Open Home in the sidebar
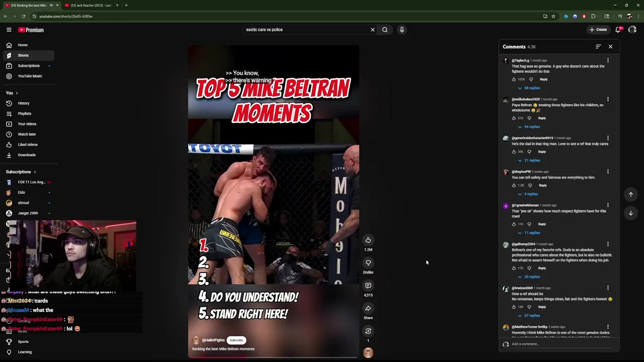This screenshot has width=644, height=362. 28,45
